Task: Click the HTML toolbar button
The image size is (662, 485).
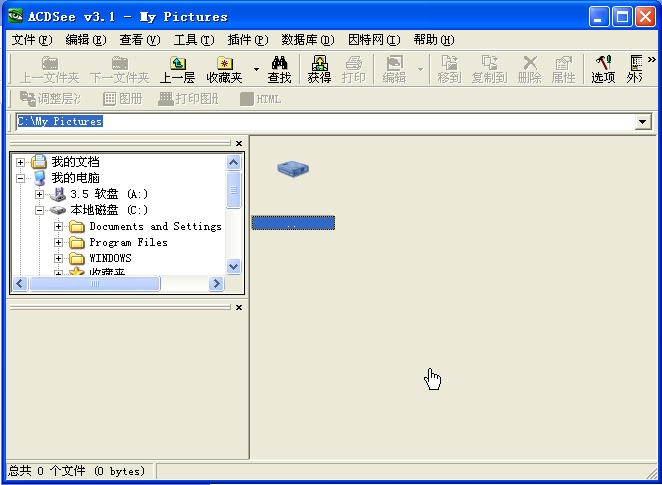Action: [x=260, y=99]
